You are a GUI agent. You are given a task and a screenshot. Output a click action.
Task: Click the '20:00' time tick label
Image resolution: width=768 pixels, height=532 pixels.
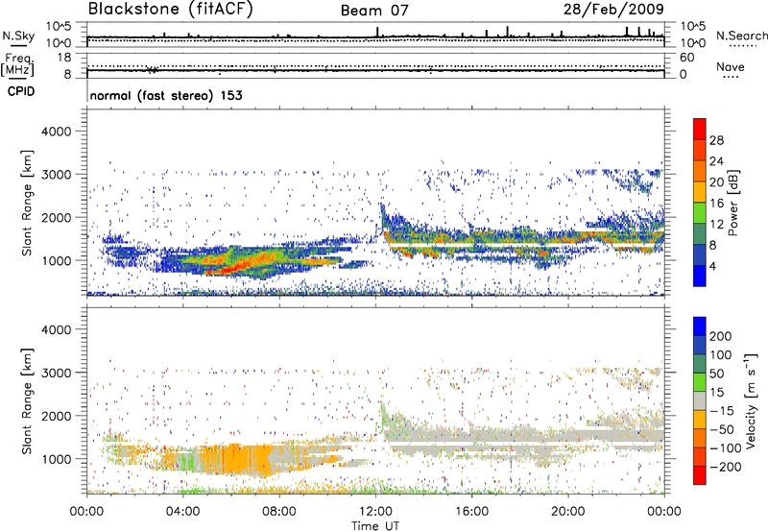[x=568, y=512]
